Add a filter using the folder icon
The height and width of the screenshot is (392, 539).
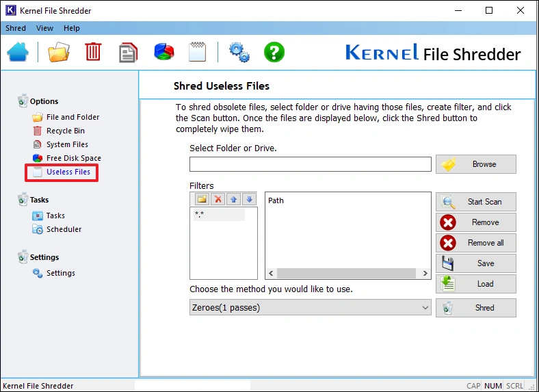202,199
